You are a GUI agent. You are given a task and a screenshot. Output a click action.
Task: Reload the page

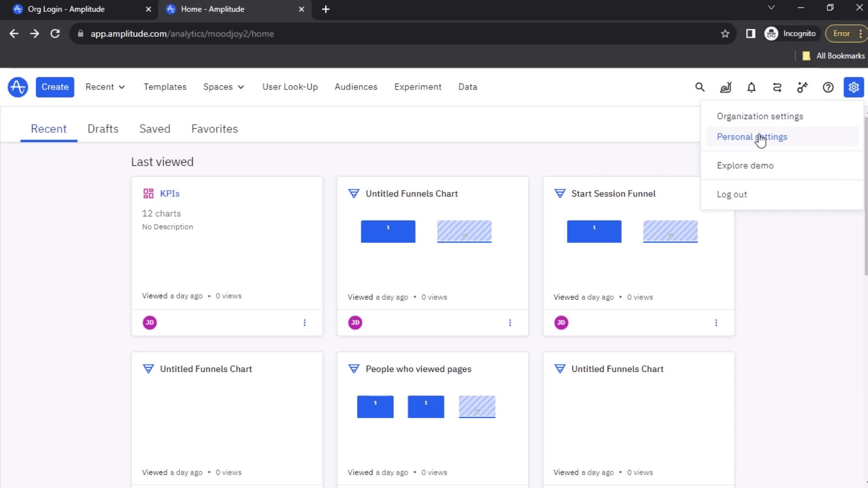pos(55,34)
